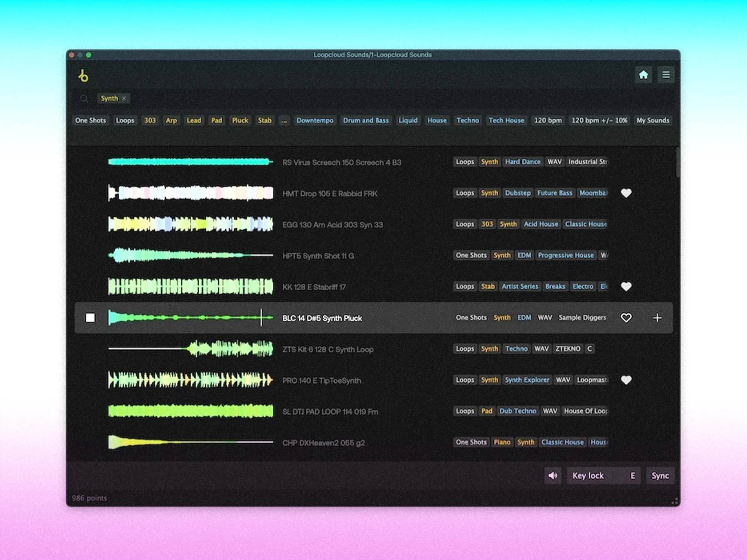Screen dimensions: 747x560
Task: Filter by the One Shots tag
Action: pyautogui.click(x=90, y=120)
